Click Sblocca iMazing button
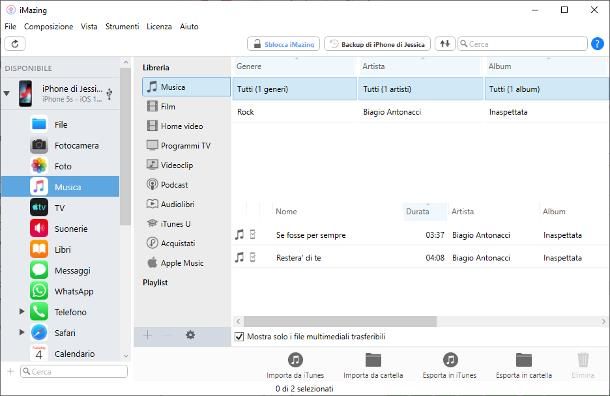This screenshot has height=396, width=610. tap(284, 44)
